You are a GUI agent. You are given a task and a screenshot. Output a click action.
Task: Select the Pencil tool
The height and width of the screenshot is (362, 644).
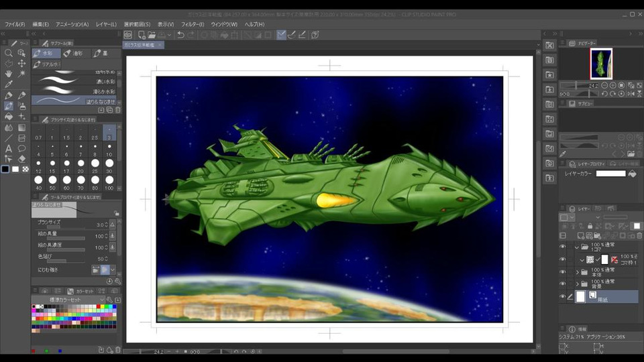point(21,95)
